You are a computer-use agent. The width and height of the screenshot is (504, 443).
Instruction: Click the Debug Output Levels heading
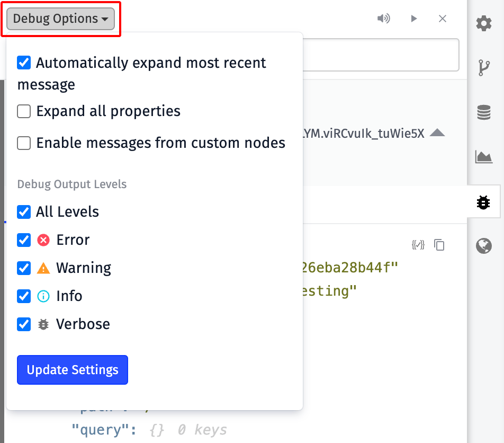(72, 184)
